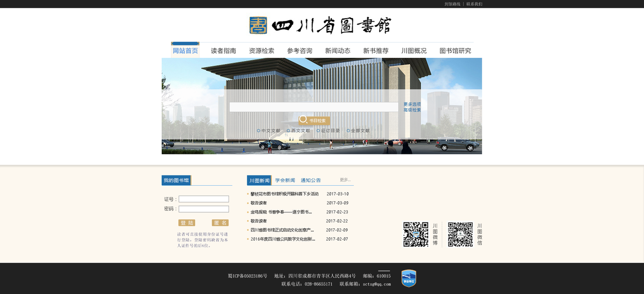Switch to the 川图新闻 tab
This screenshot has height=294, width=644.
(x=259, y=180)
